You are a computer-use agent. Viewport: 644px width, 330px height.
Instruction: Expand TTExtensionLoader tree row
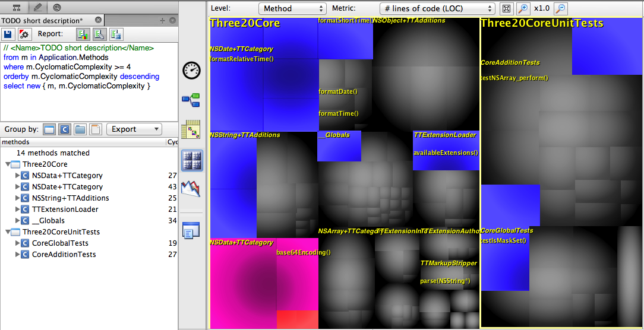coord(17,210)
